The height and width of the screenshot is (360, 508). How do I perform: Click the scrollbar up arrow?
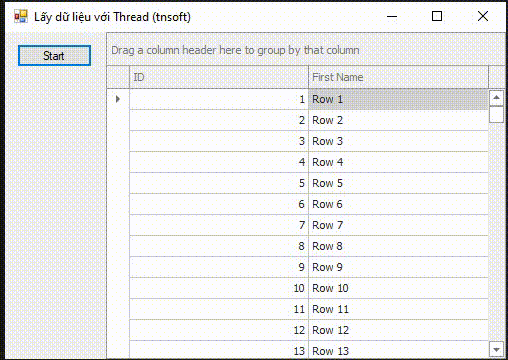(x=496, y=98)
